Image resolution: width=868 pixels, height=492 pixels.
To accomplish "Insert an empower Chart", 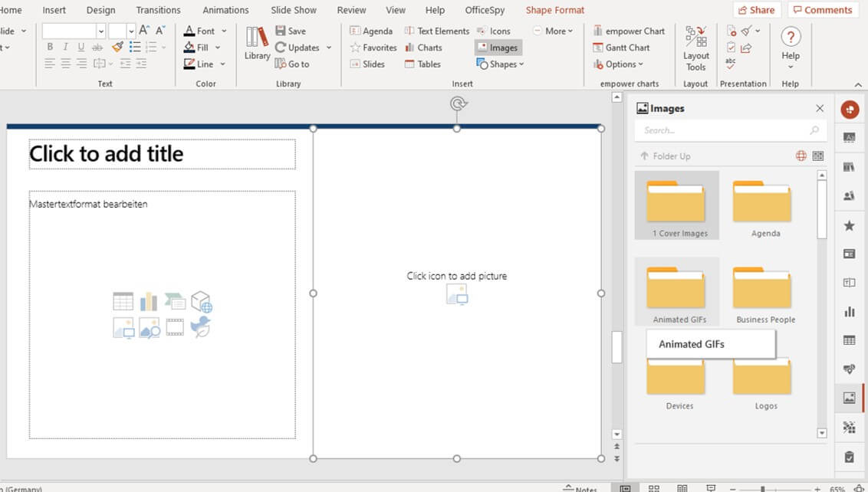I will click(x=629, y=31).
